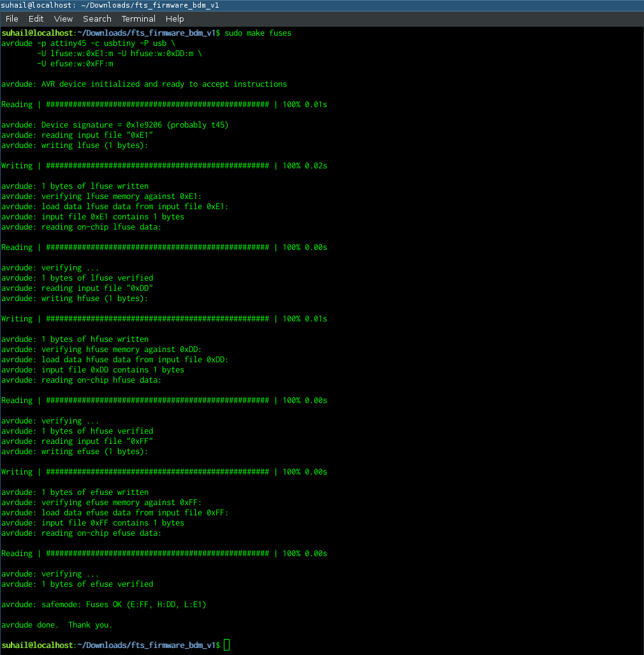Click 'AVR device initialized and ready to accept instructions'
The height and width of the screenshot is (655, 644).
click(x=164, y=84)
